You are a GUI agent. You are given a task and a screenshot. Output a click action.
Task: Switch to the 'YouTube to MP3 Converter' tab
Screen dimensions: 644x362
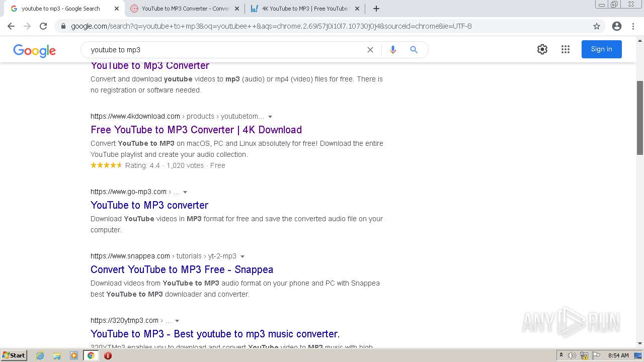point(185,9)
